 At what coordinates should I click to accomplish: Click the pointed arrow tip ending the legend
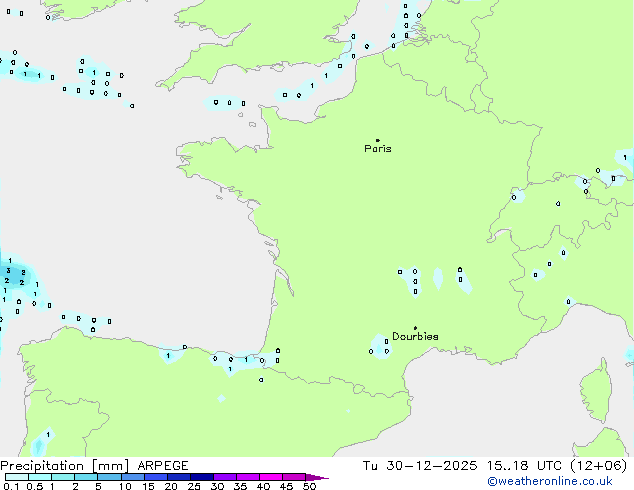point(325,478)
